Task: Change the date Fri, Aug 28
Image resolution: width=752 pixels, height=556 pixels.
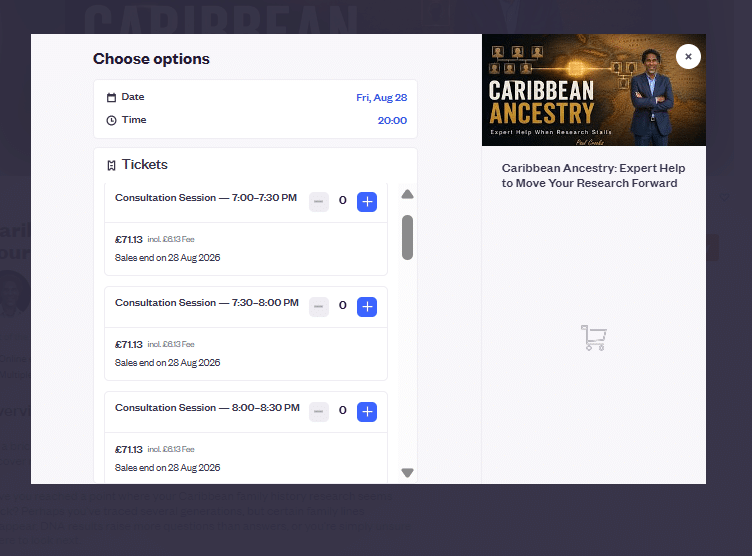Action: tap(381, 97)
